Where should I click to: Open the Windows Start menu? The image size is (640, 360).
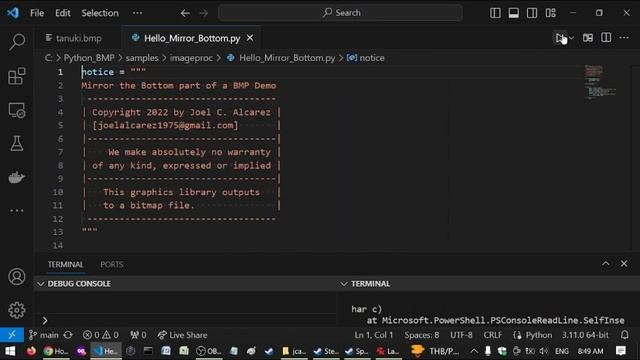click(x=10, y=351)
